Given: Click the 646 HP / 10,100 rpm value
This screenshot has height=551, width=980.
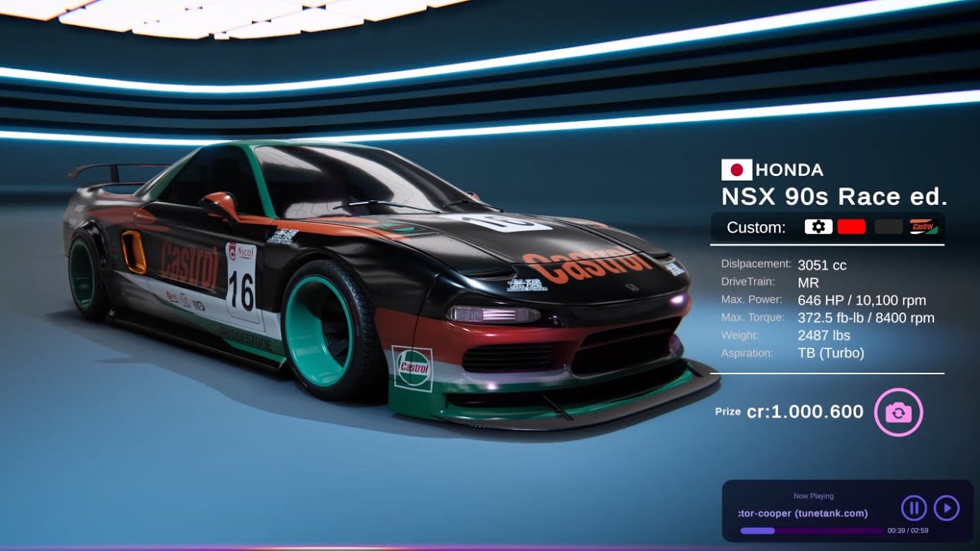Looking at the screenshot, I should coord(862,301).
